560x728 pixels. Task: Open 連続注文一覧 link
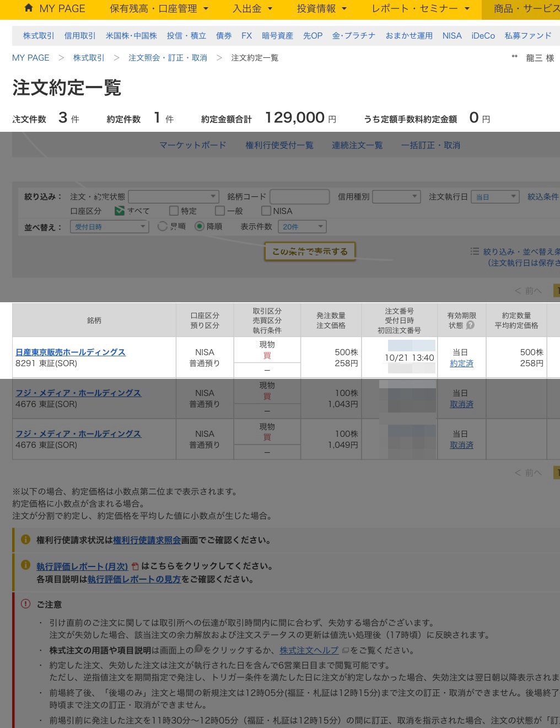357,146
